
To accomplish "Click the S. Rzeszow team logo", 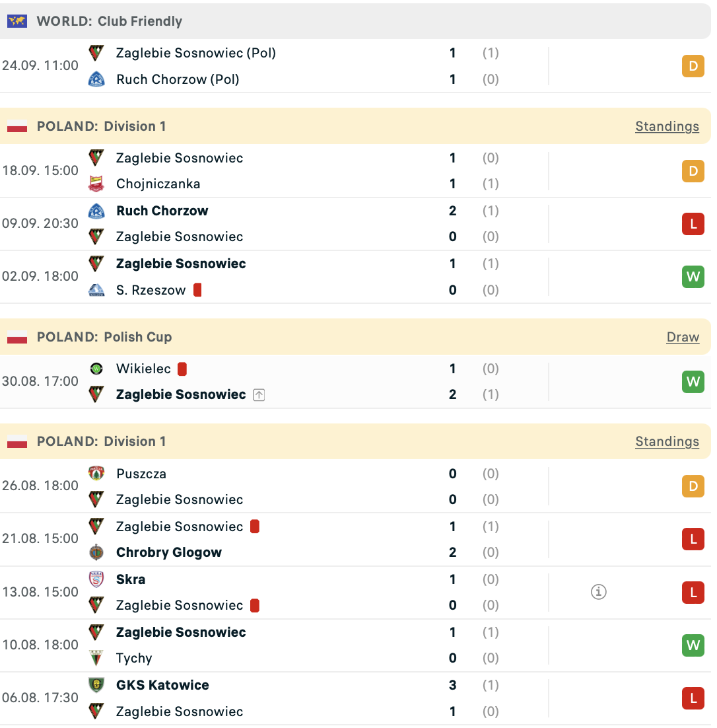I will click(x=96, y=290).
